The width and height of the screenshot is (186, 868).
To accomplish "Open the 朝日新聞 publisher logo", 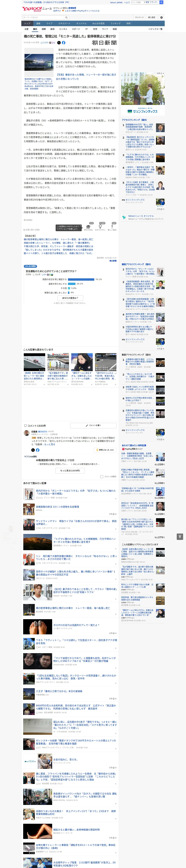I will coord(104,43).
